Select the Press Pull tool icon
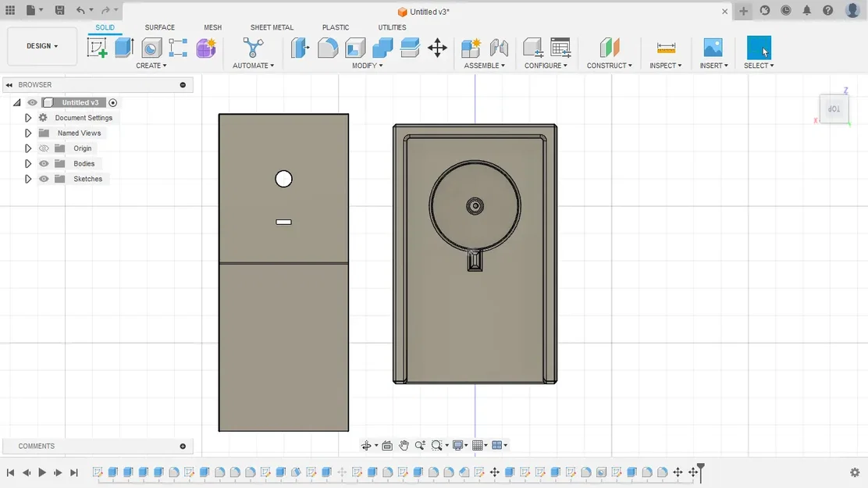868x488 pixels. point(300,48)
